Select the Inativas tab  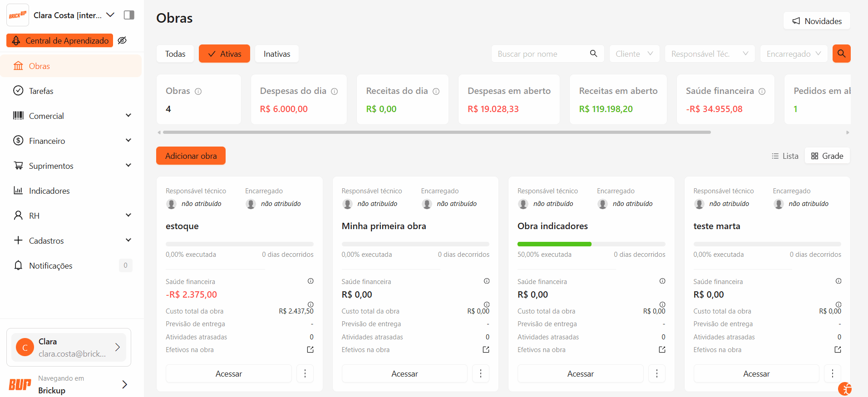(x=276, y=54)
